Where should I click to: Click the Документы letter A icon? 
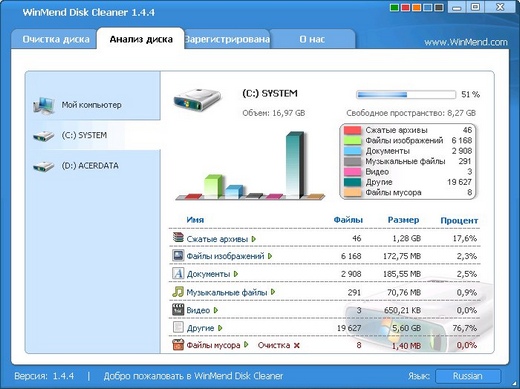pos(178,273)
